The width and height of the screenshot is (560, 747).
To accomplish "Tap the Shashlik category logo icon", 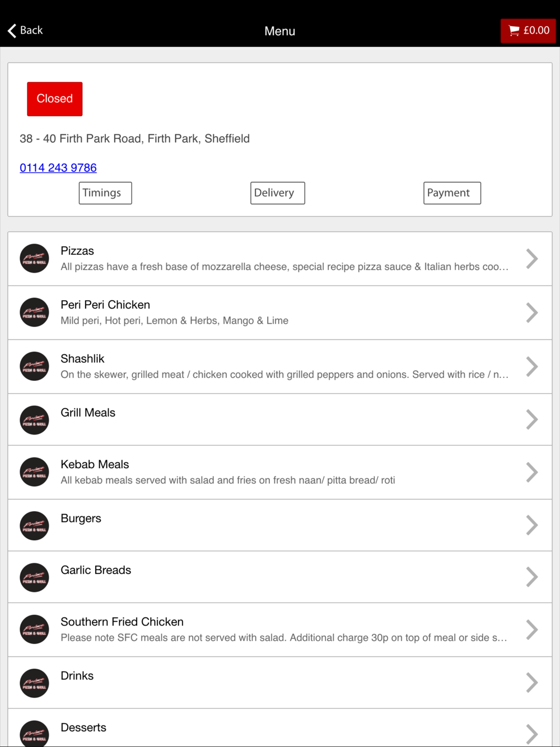I will pyautogui.click(x=34, y=366).
